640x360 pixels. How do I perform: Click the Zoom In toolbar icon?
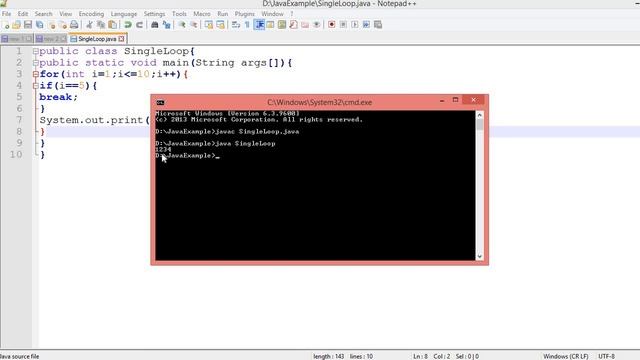click(x=182, y=25)
